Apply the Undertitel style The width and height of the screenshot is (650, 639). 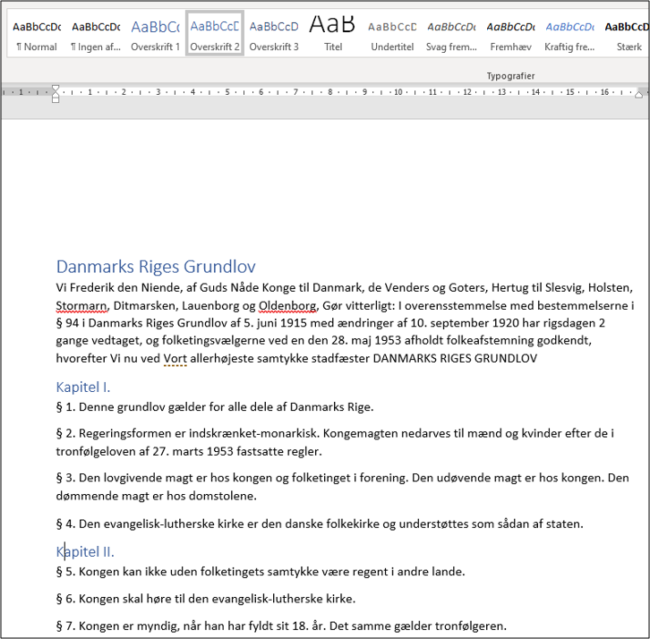click(392, 33)
